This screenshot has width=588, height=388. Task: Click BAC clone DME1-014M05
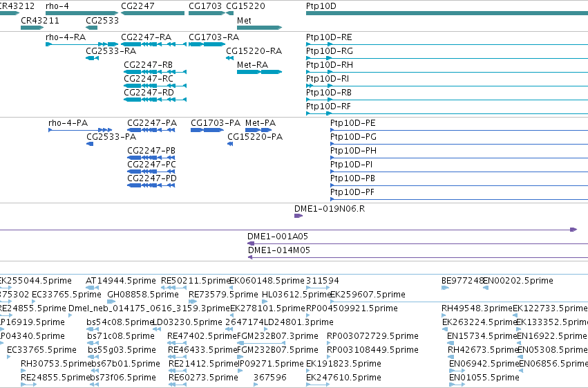coord(418,257)
